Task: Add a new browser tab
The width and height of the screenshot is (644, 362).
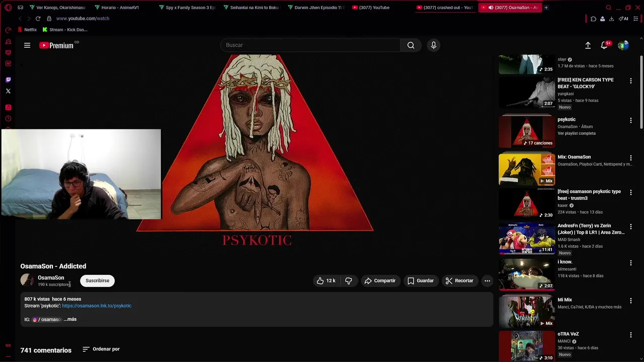Action: coord(546,8)
